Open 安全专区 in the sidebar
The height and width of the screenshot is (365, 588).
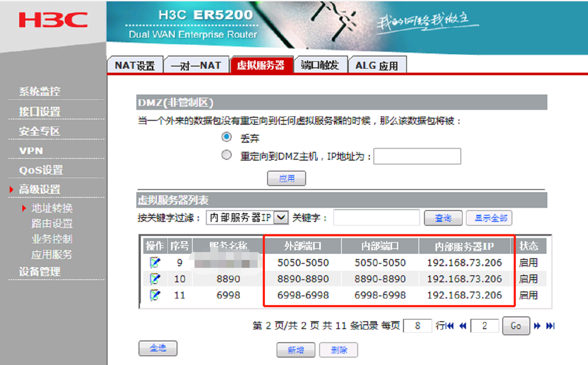click(39, 131)
